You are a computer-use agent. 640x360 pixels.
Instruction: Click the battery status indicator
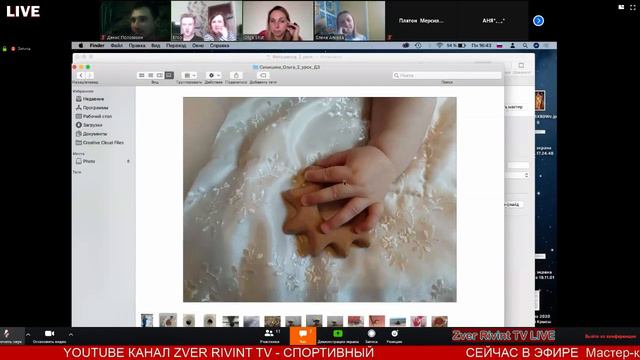tap(456, 46)
